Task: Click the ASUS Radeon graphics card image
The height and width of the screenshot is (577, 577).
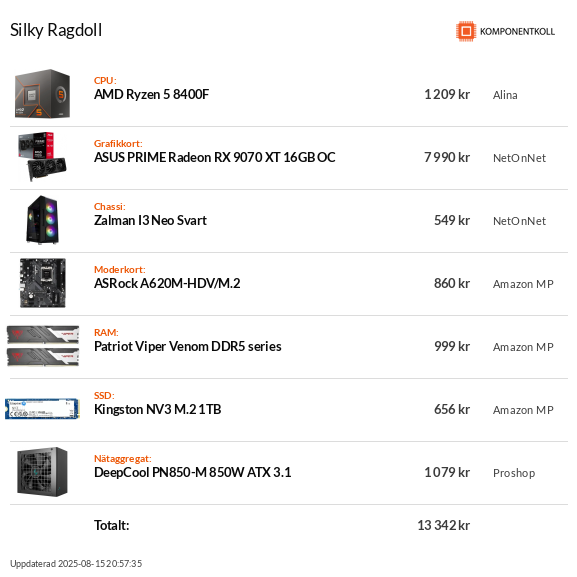Action: pyautogui.click(x=42, y=157)
